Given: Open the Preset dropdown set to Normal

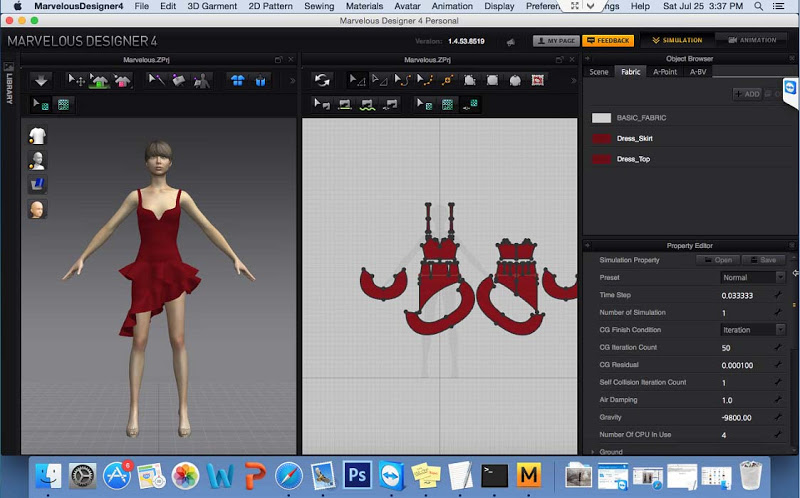Looking at the screenshot, I should pyautogui.click(x=753, y=277).
